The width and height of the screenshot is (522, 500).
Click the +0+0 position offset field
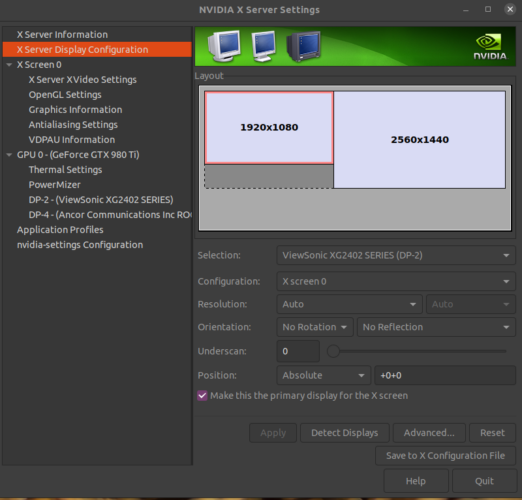[x=445, y=375]
